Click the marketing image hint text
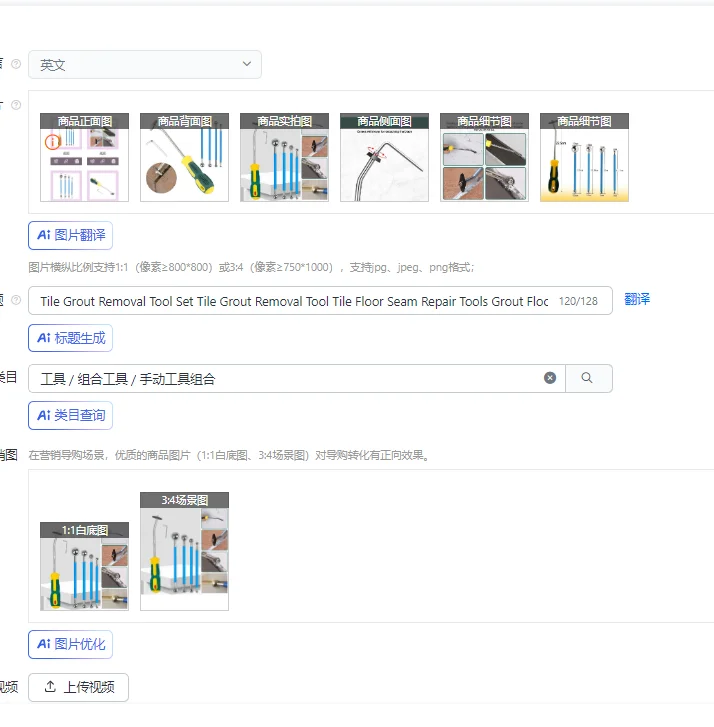 (230, 455)
